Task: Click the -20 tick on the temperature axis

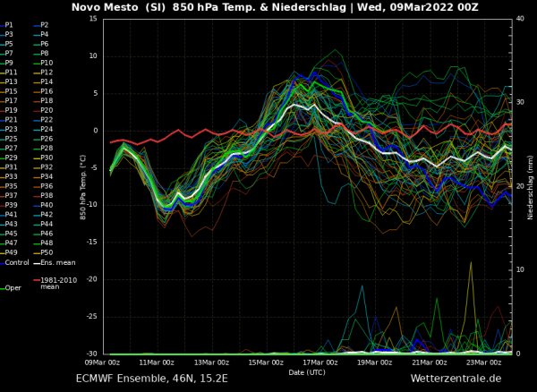Action: (x=92, y=280)
